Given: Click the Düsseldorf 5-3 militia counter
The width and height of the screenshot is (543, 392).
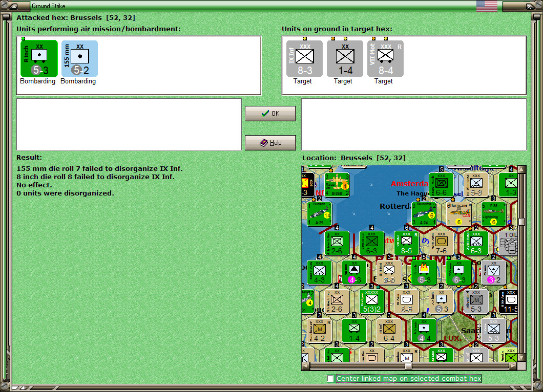Looking at the screenshot, I should pos(476,302).
